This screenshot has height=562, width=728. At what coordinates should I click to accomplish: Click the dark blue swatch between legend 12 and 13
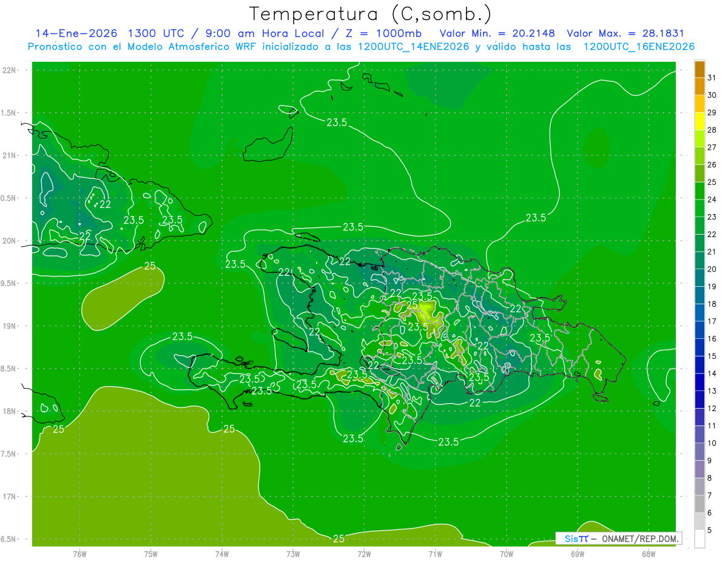699,400
